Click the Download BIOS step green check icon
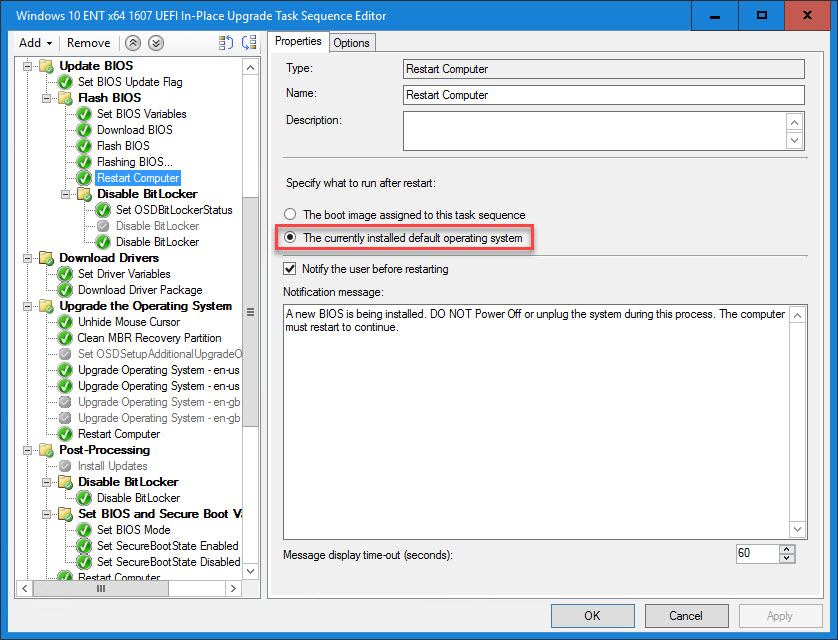838x640 pixels. pyautogui.click(x=84, y=130)
